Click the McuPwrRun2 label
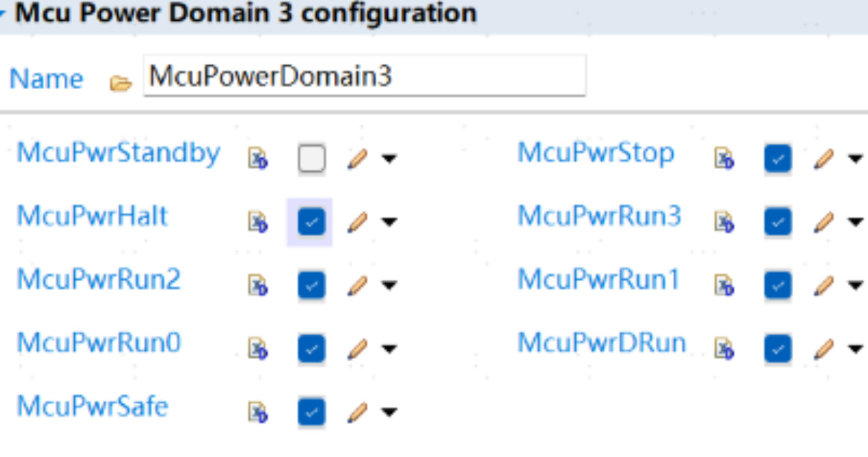This screenshot has height=457, width=868. 99,279
